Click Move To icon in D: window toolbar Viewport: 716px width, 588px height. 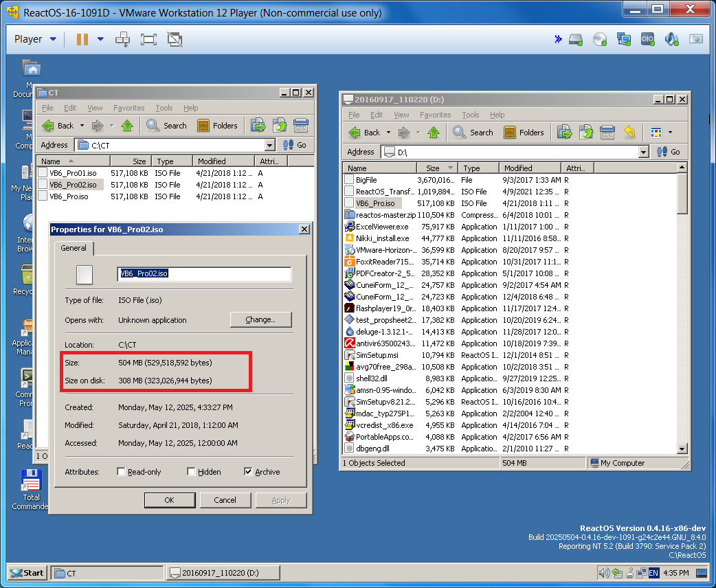[586, 133]
